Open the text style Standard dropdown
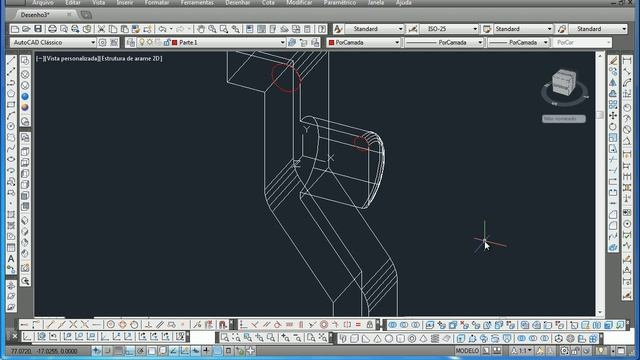 point(400,29)
